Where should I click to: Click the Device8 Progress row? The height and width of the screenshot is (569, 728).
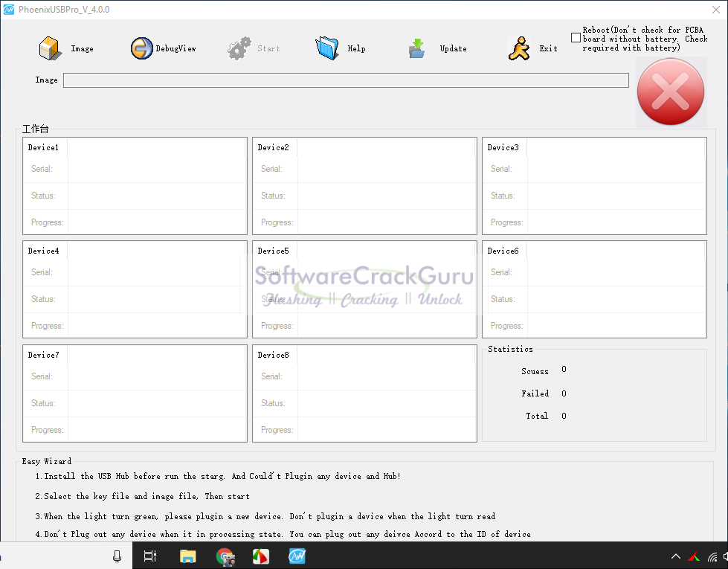coord(364,430)
